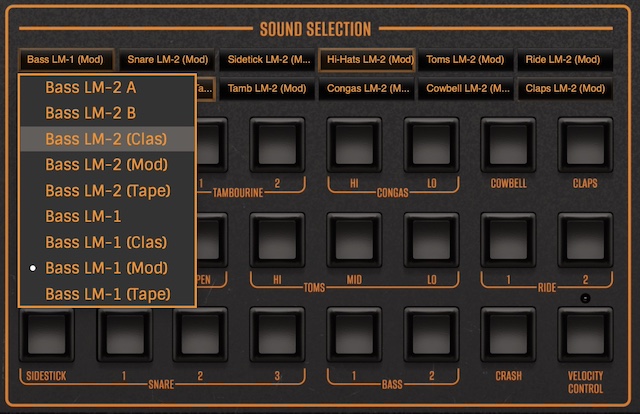Viewport: 640px width, 414px height.
Task: Select plain Bass LM-1 menu entry
Action: point(107,216)
